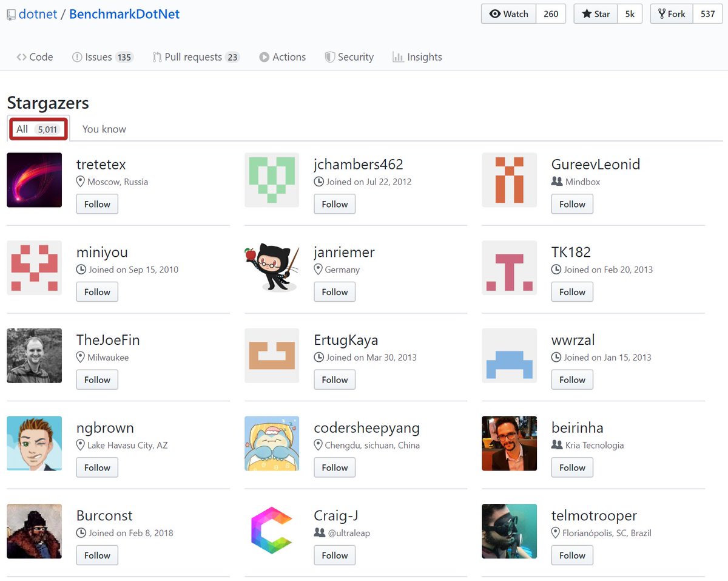The height and width of the screenshot is (581, 728).
Task: Click telmotrooper's diver photo avatar
Action: tap(510, 531)
